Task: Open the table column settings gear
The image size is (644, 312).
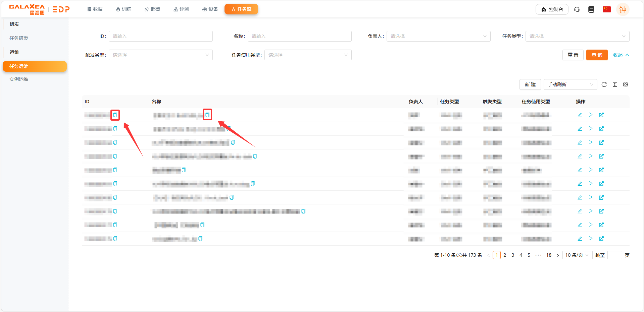Action: [x=625, y=84]
